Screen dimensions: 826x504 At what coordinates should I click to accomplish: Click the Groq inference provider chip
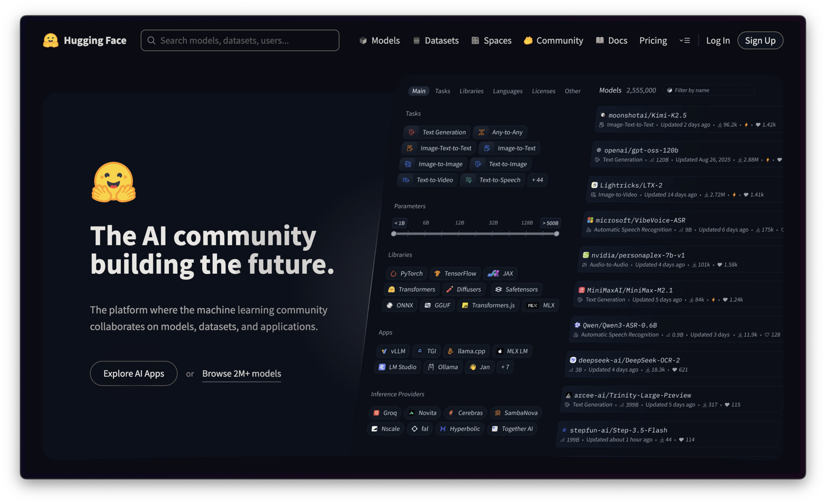[385, 413]
